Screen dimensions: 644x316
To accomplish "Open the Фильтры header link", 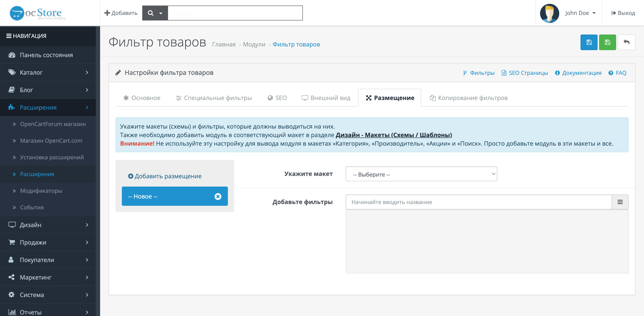I will [479, 73].
